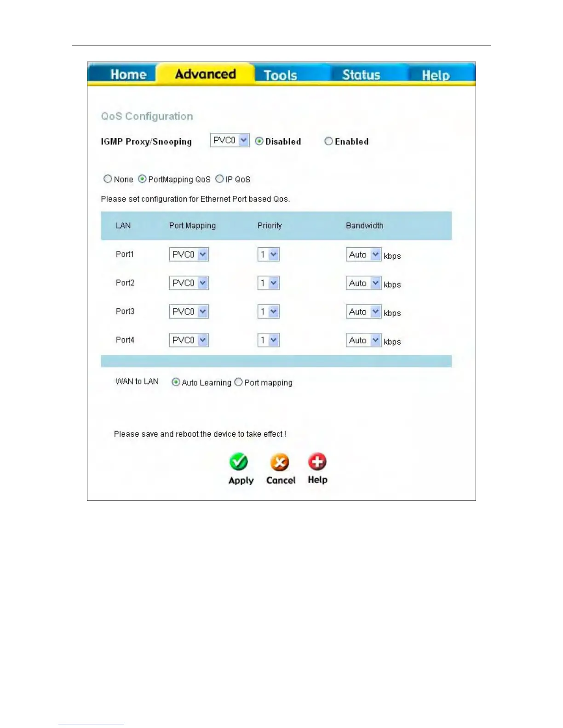Viewport: 563px width, 728px height.
Task: Switch to the Advanced tab
Action: [x=205, y=74]
